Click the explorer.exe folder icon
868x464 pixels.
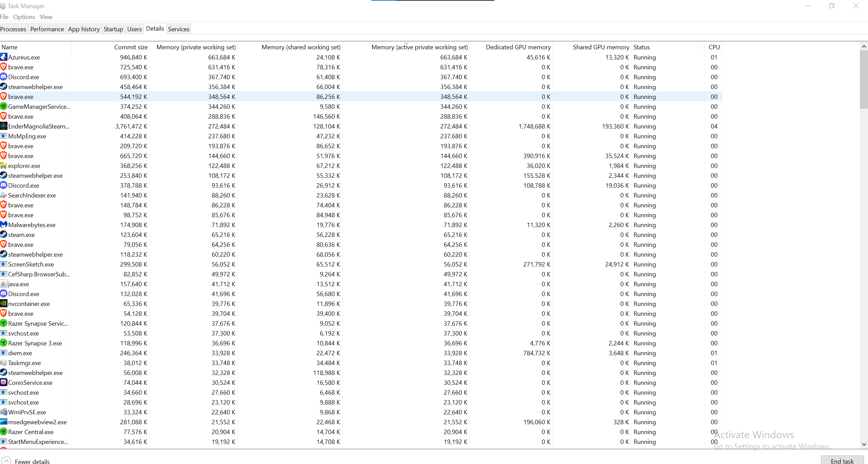point(4,166)
